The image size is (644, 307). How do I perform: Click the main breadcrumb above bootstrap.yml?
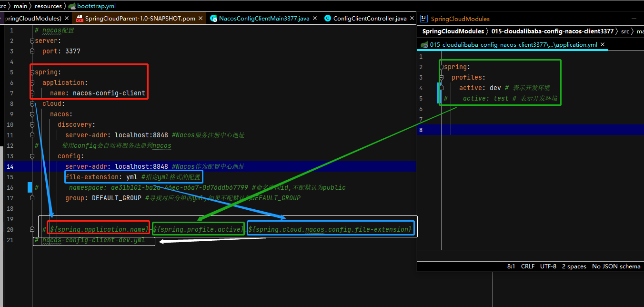tap(20, 6)
